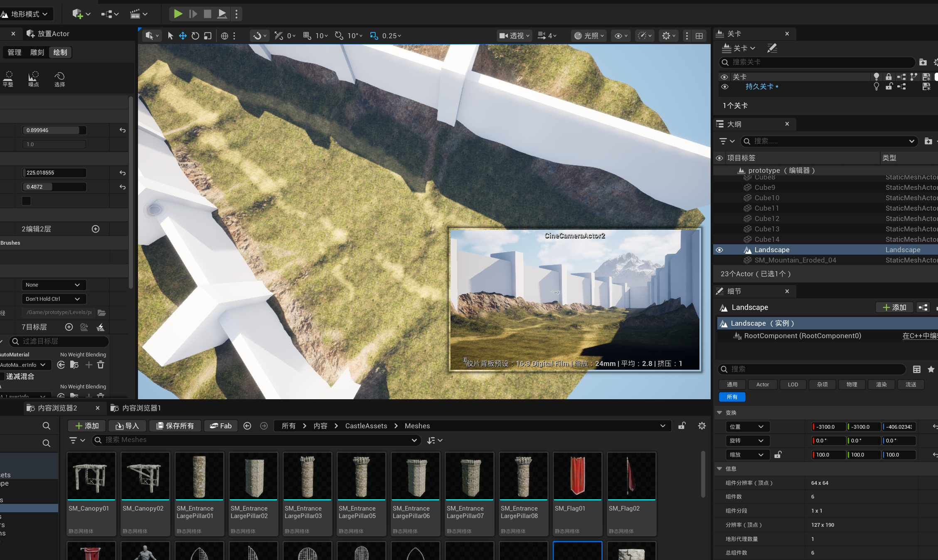Image resolution: width=938 pixels, height=560 pixels.
Task: Click the Stop simulation button
Action: 207,14
